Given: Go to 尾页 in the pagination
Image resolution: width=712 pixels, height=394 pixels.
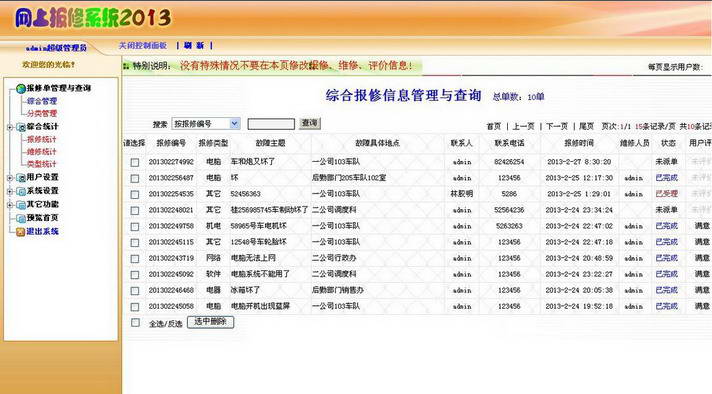Looking at the screenshot, I should pyautogui.click(x=586, y=126).
